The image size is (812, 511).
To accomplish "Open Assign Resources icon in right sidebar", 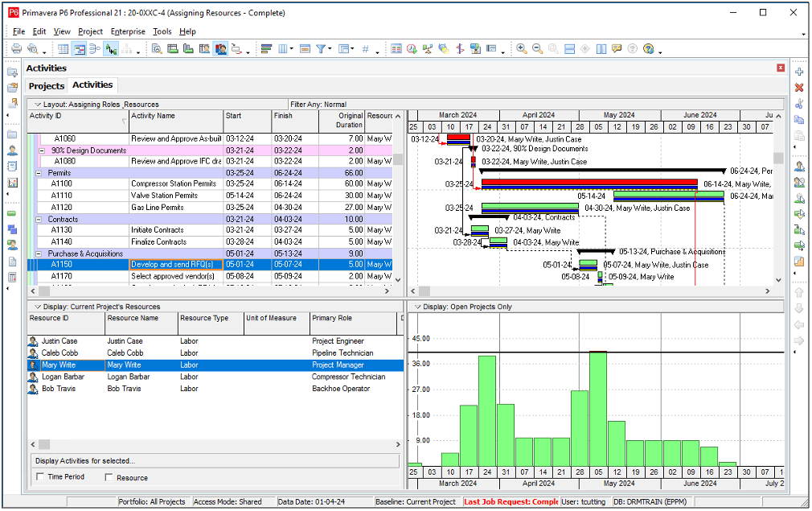I will [x=799, y=167].
